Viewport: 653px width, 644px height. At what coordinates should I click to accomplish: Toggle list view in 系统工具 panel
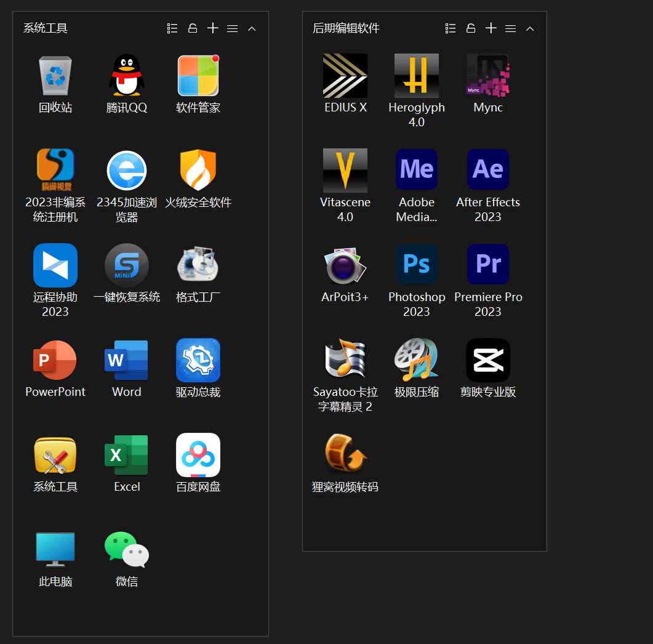point(172,28)
